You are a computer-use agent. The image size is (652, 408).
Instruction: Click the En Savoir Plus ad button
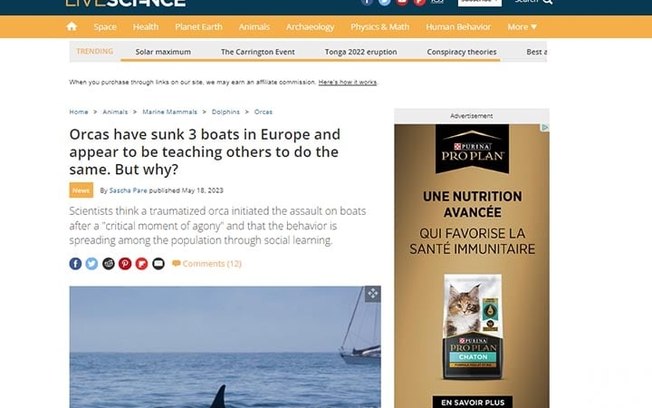pyautogui.click(x=472, y=402)
